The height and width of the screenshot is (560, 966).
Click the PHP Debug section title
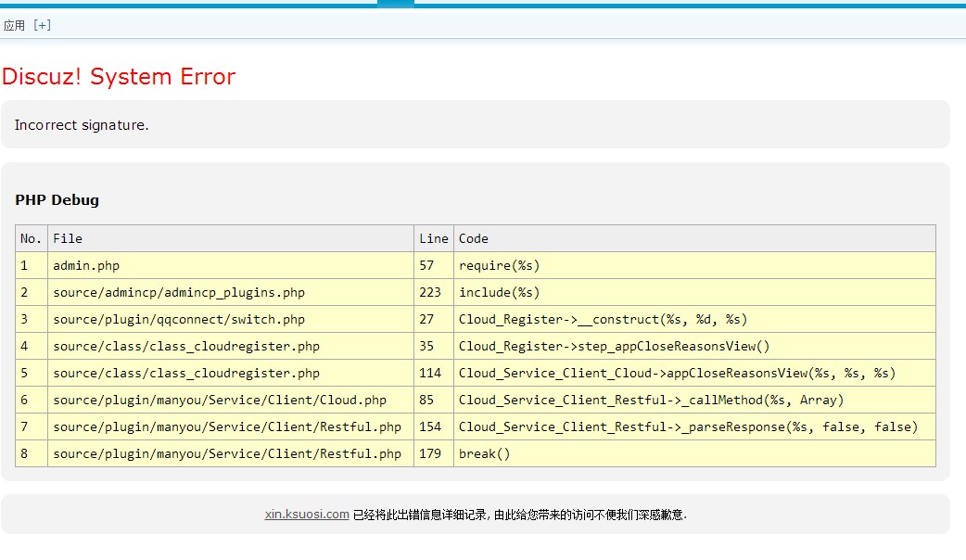tap(57, 200)
